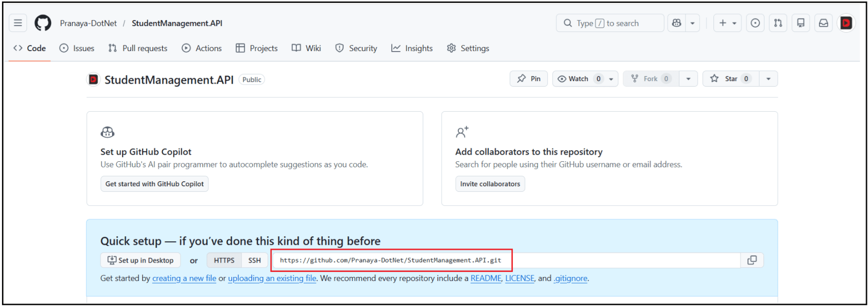Viewport: 868px width, 307px height.
Task: Switch to the Wiki tab
Action: (x=306, y=48)
